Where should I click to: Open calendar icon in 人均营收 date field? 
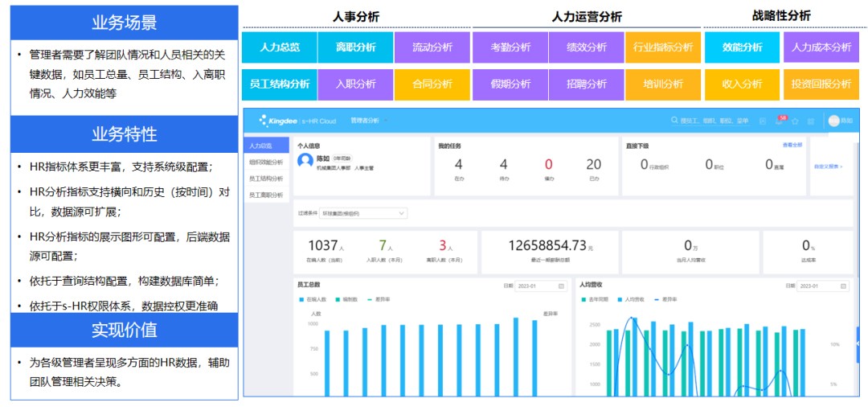842,286
